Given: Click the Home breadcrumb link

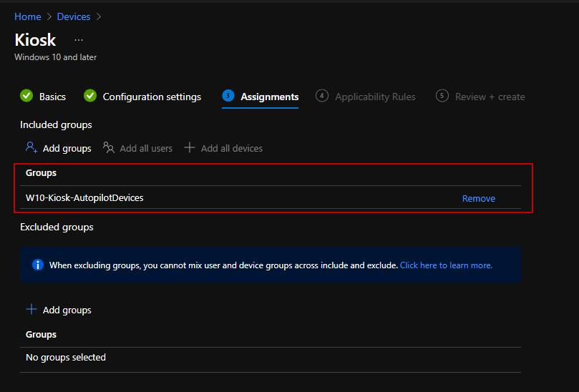Looking at the screenshot, I should tap(27, 16).
